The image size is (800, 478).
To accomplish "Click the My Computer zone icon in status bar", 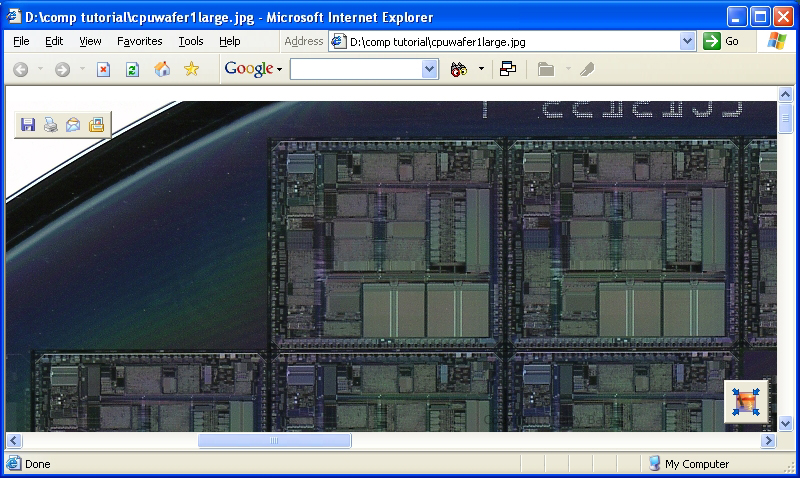I will 655,463.
